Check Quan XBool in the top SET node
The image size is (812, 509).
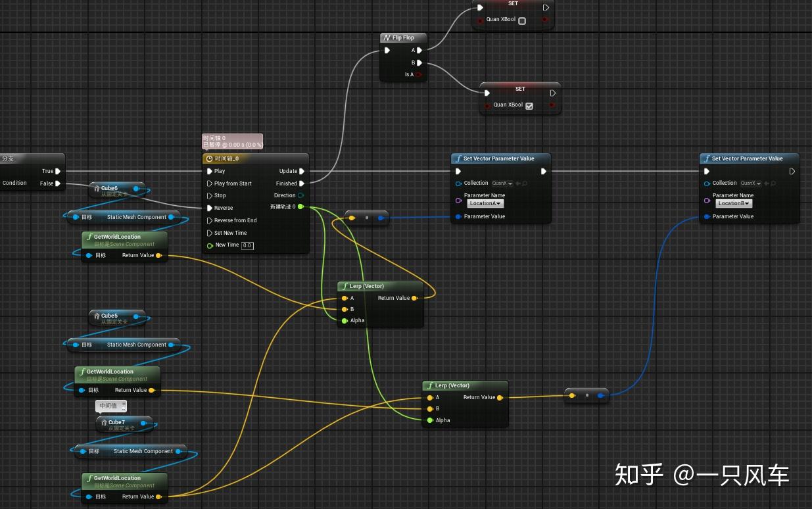[x=521, y=20]
